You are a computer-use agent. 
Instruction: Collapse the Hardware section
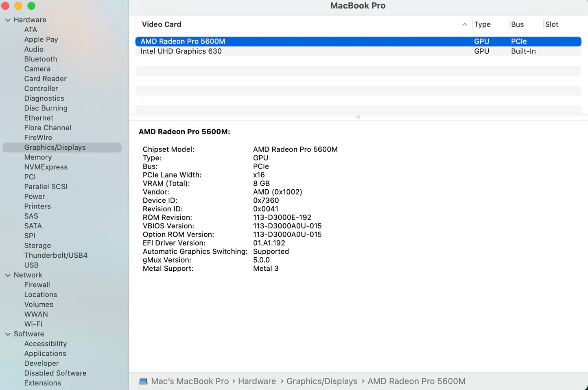pyautogui.click(x=8, y=20)
